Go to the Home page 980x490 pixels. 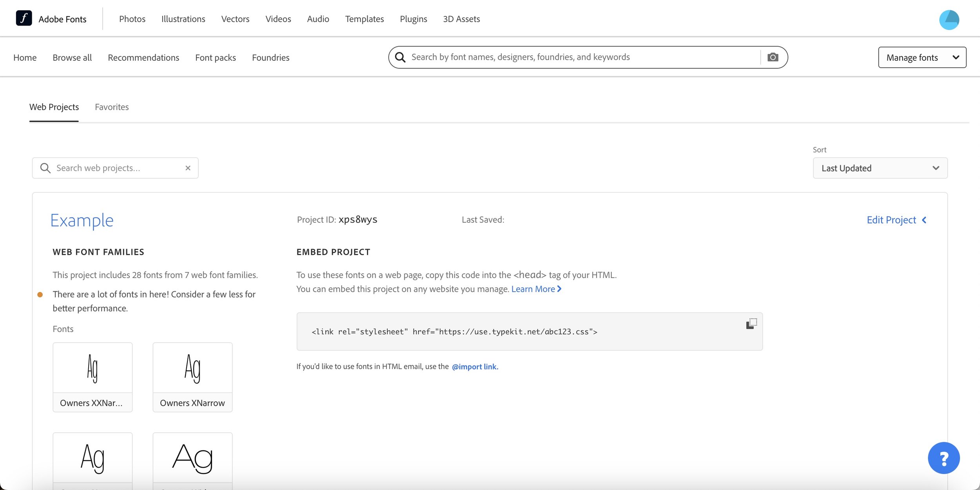coord(25,58)
